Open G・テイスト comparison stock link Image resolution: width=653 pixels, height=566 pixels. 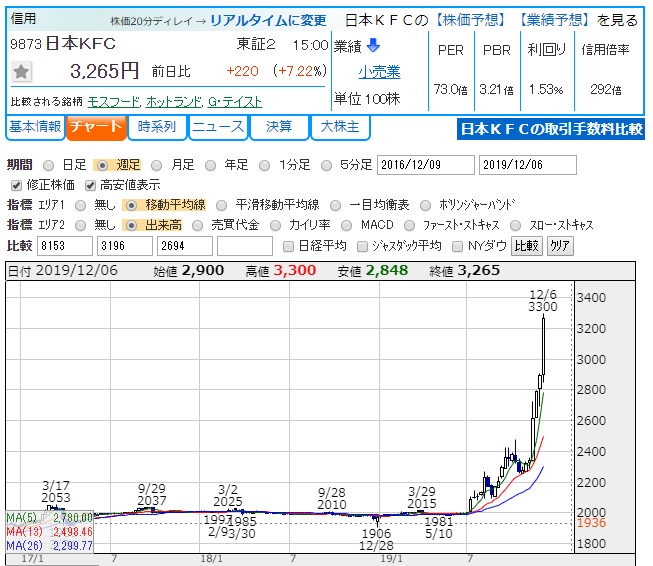pyautogui.click(x=235, y=102)
